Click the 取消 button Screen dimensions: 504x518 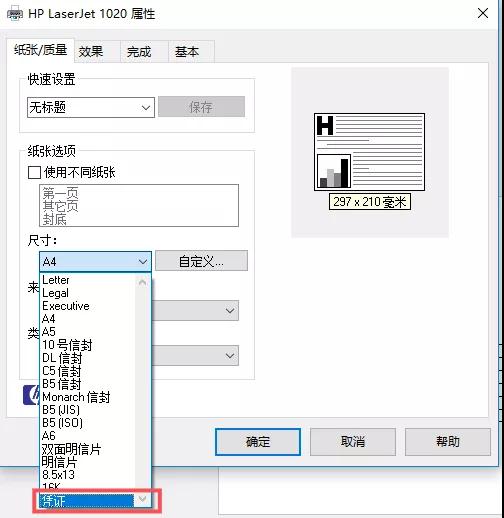click(x=353, y=442)
